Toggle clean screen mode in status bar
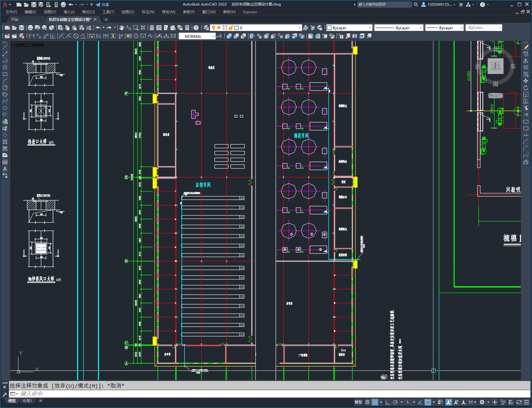The image size is (532, 408). [x=519, y=402]
